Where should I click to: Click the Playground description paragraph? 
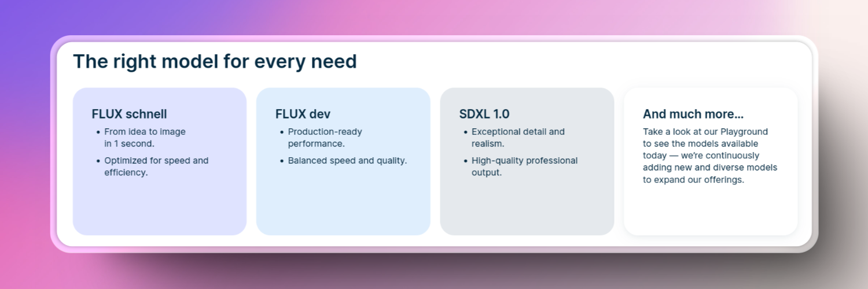[710, 155]
